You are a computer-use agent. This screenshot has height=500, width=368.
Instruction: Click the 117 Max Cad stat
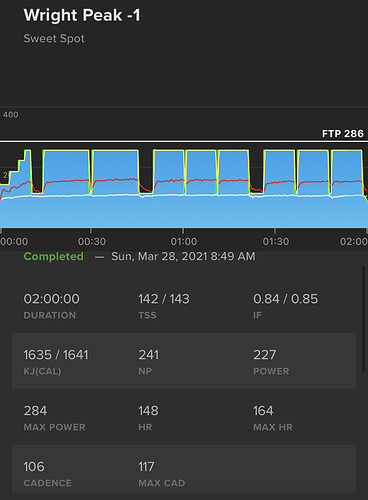(x=162, y=473)
